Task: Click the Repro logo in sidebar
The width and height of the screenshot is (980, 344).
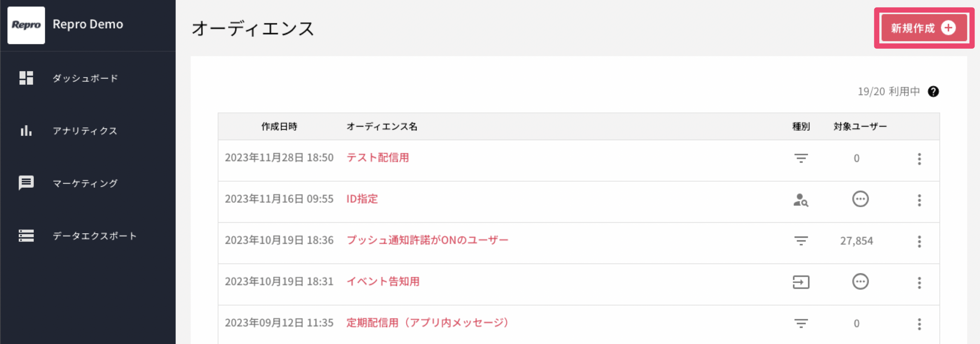Action: (x=26, y=25)
